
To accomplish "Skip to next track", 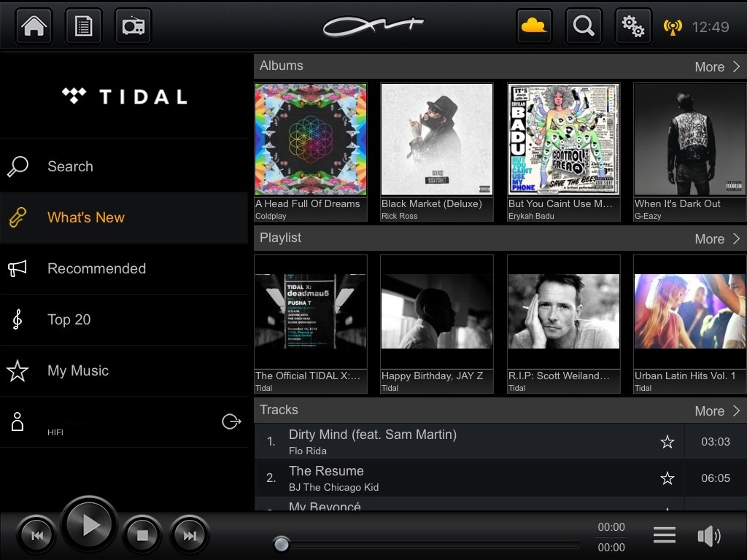I will pos(190,536).
